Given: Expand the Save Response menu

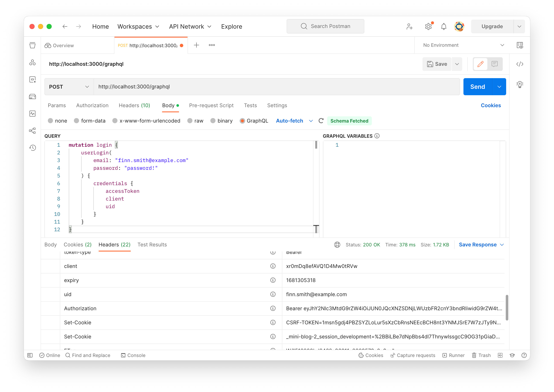Looking at the screenshot, I should [x=481, y=244].
